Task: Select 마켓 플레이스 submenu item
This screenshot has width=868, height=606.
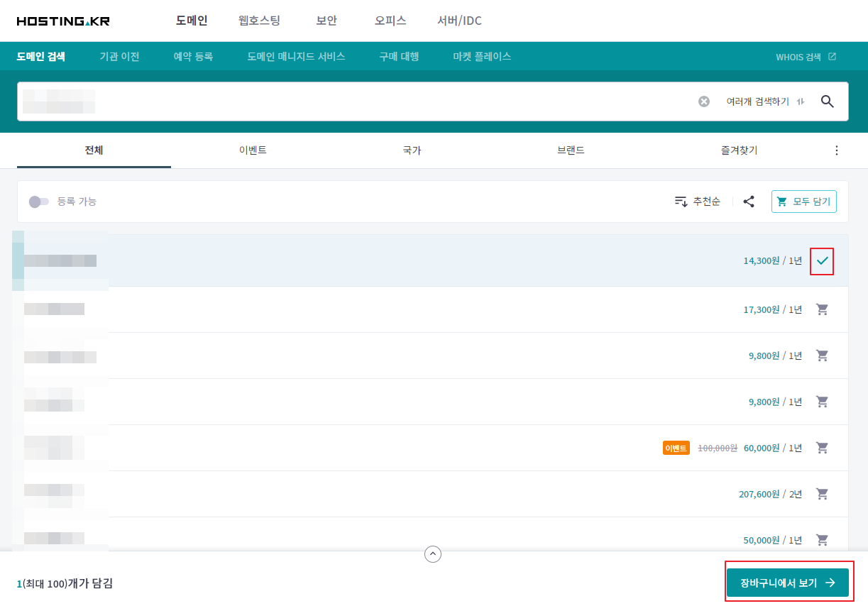Action: (482, 57)
